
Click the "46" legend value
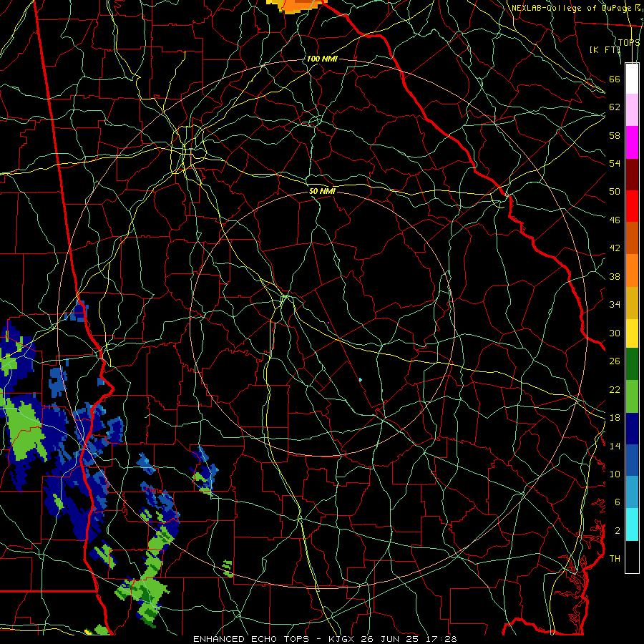(615, 220)
